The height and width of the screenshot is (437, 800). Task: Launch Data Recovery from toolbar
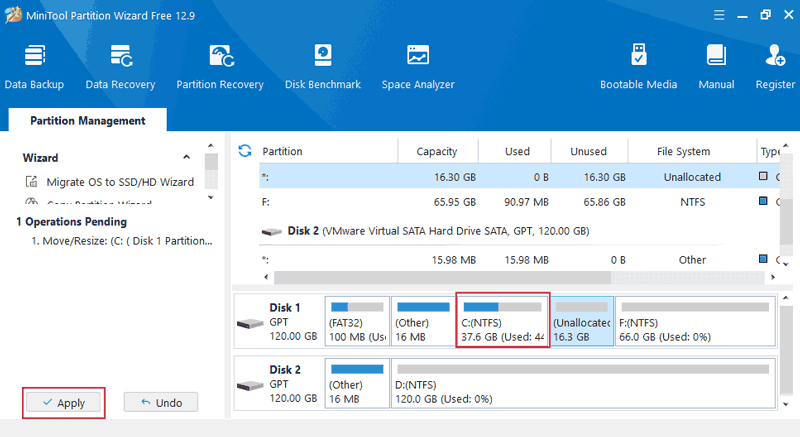[120, 66]
